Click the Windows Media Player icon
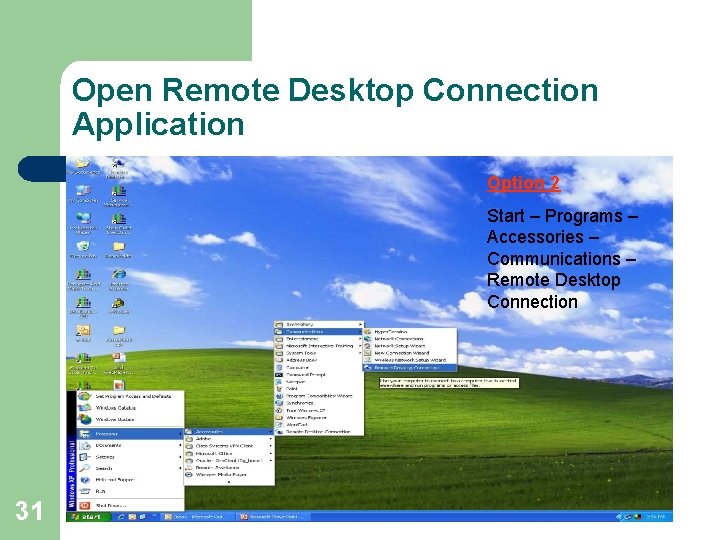Screen dimensions: 720x540 [188, 474]
